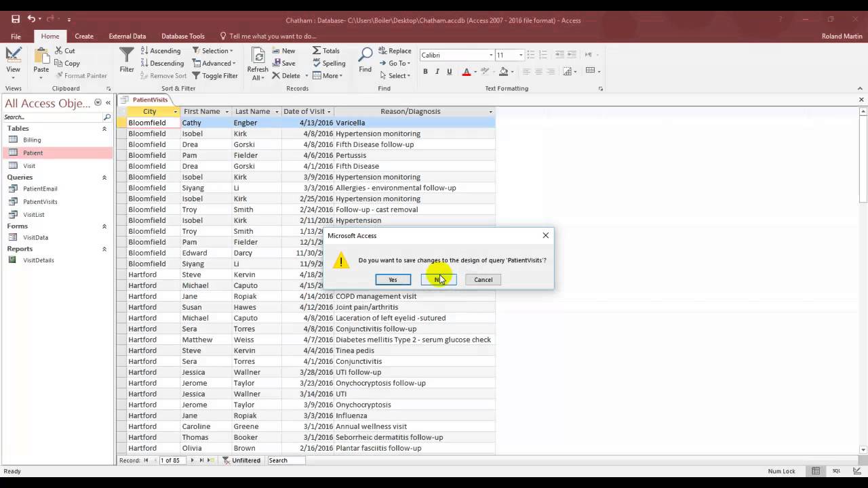The height and width of the screenshot is (488, 868).
Task: Open the Select dropdown in Find group
Action: coord(395,76)
